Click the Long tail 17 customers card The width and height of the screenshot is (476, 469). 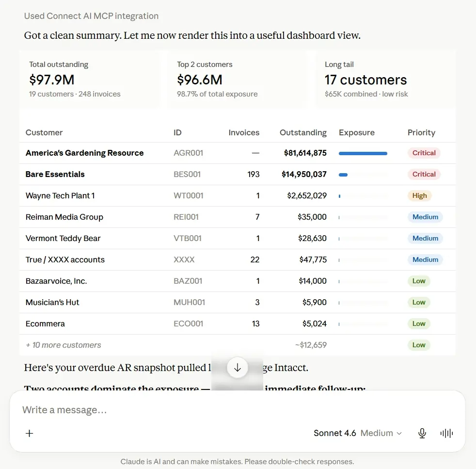386,79
